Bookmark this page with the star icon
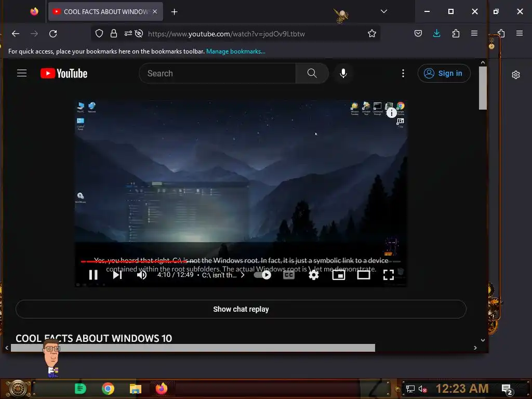The width and height of the screenshot is (532, 399). [x=372, y=33]
